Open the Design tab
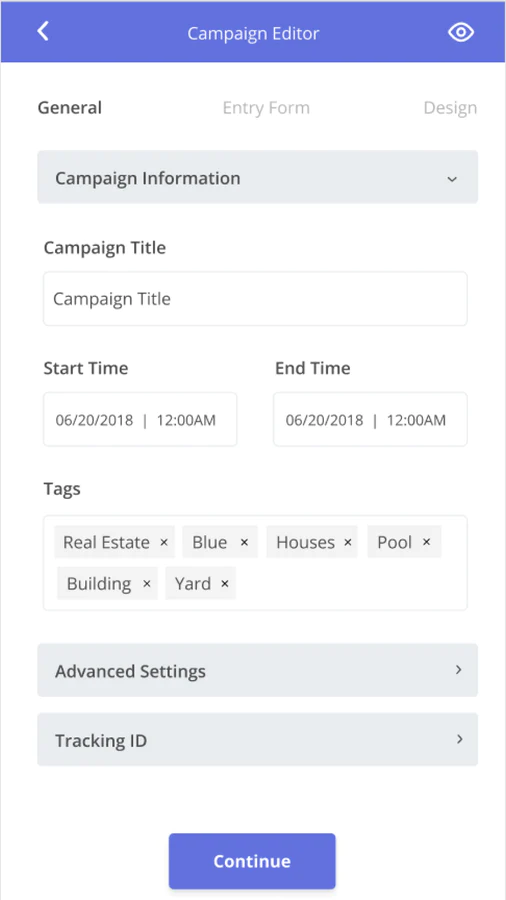This screenshot has height=900, width=506. [450, 108]
